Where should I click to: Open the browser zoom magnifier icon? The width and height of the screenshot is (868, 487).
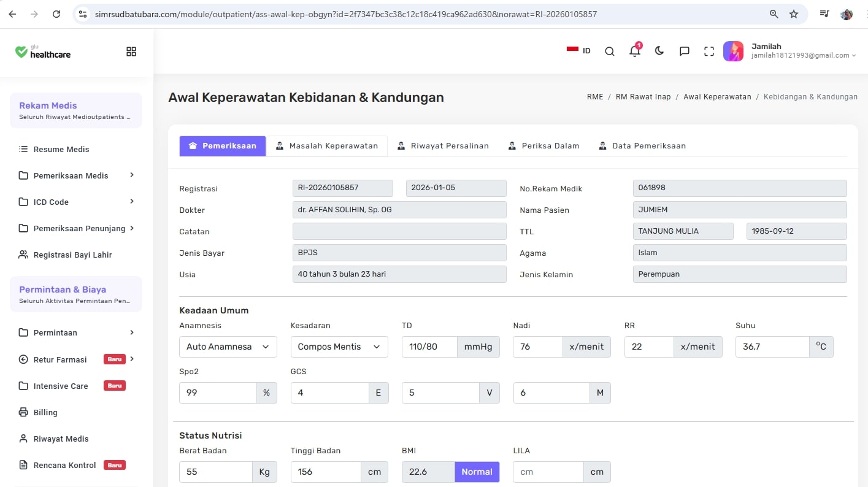point(774,13)
